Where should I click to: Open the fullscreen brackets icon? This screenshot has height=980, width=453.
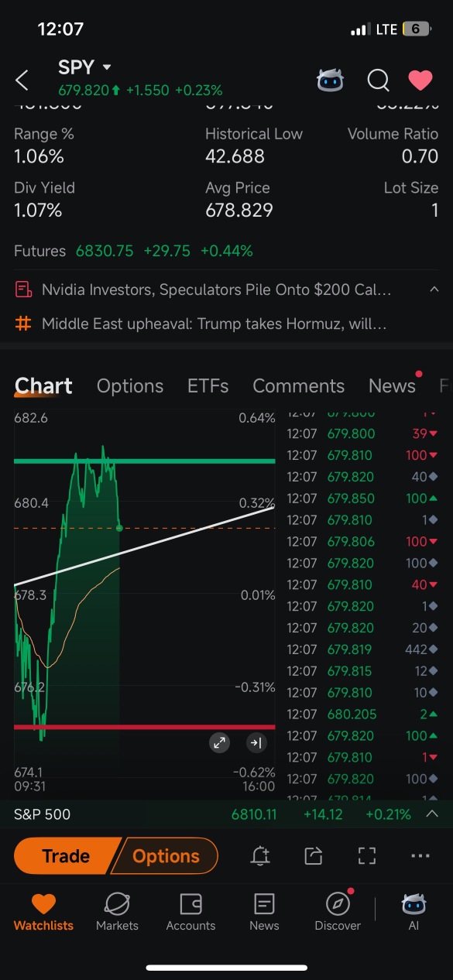(366, 855)
